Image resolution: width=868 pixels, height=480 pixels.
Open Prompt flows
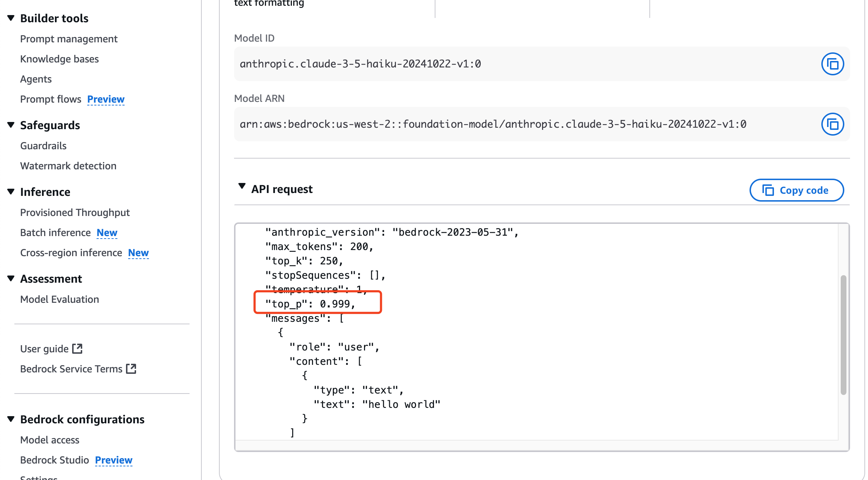coord(51,99)
